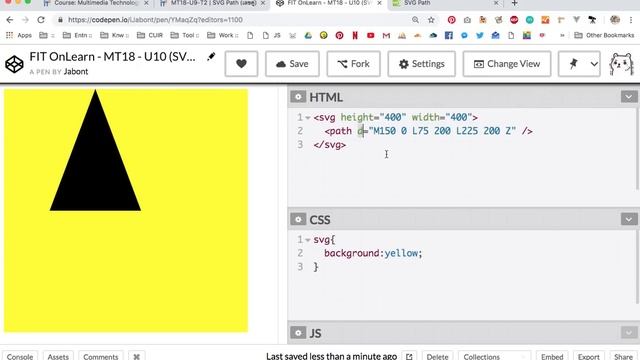Screen dimensions: 640x360
Task: Click the CodePen logo icon
Action: (14, 64)
